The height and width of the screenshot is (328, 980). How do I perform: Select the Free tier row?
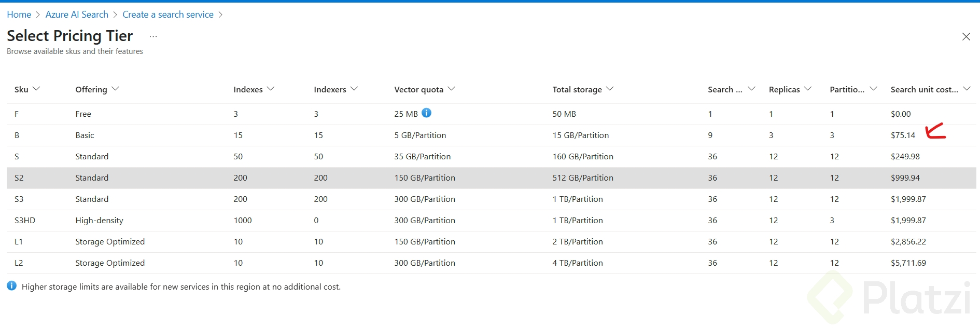pos(83,114)
